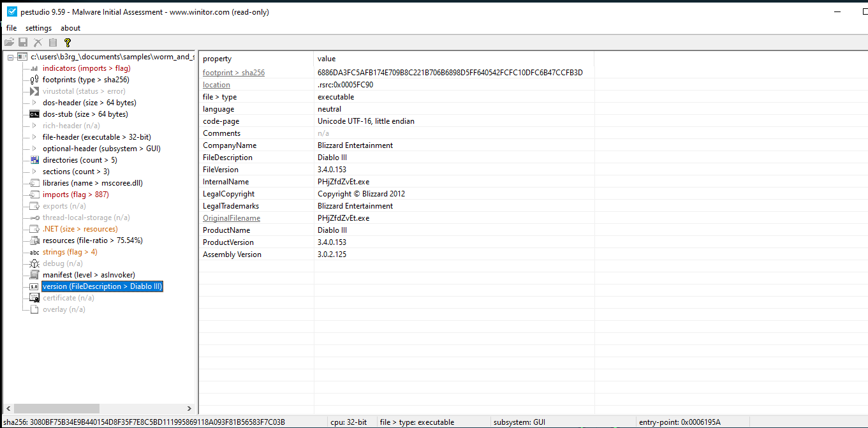
Task: Click the root file icon in the tree
Action: pyautogui.click(x=22, y=57)
